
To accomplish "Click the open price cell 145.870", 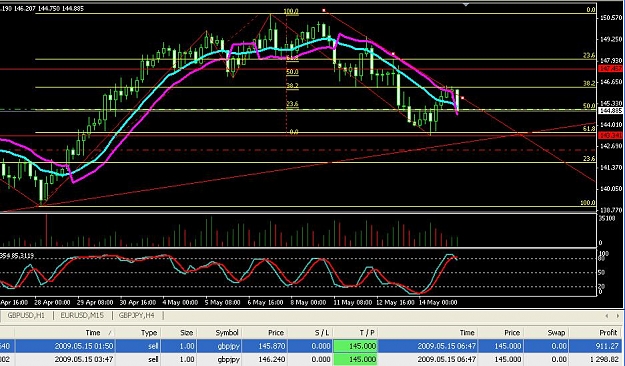I will (271, 346).
